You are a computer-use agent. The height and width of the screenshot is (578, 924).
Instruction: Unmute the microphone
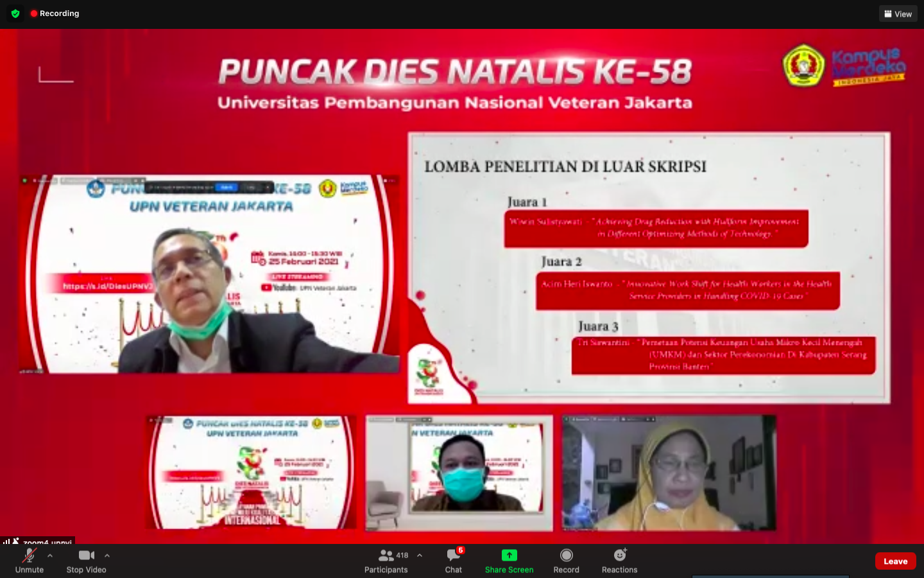30,560
